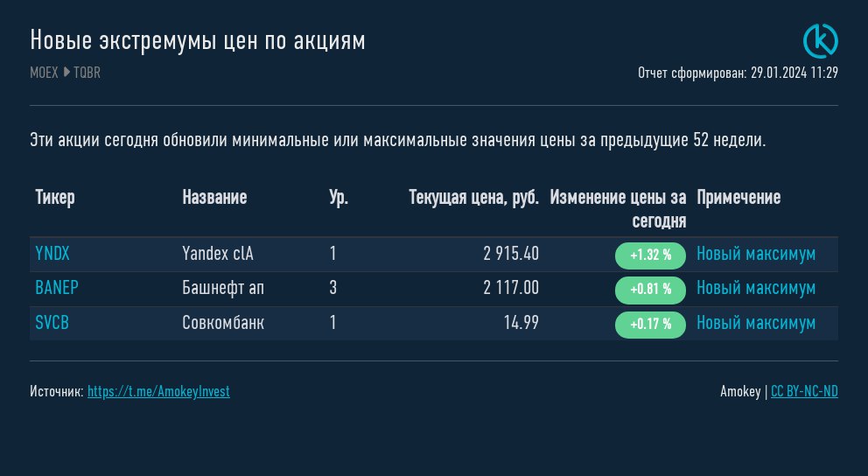Open the t.me/AmokeyInvest source link
Viewport: 868px width, 476px height.
pos(158,392)
